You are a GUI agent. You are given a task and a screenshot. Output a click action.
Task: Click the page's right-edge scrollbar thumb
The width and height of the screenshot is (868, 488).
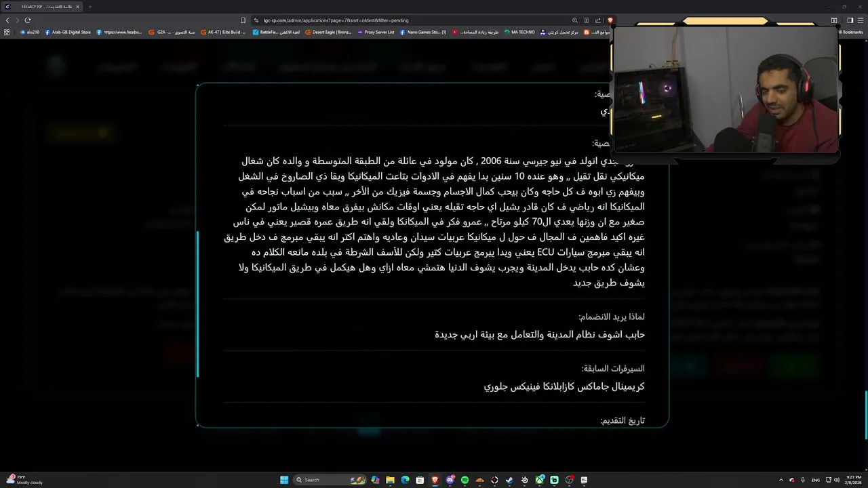(x=865, y=415)
